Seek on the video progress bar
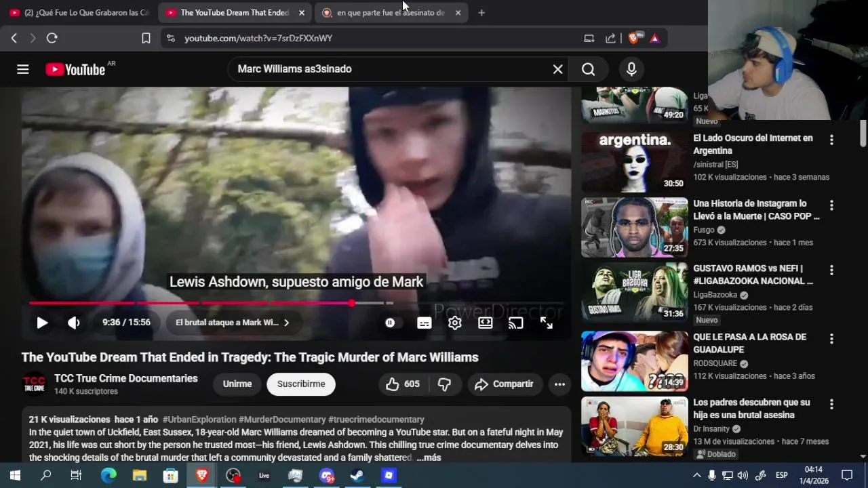The image size is (868, 488). tap(296, 303)
